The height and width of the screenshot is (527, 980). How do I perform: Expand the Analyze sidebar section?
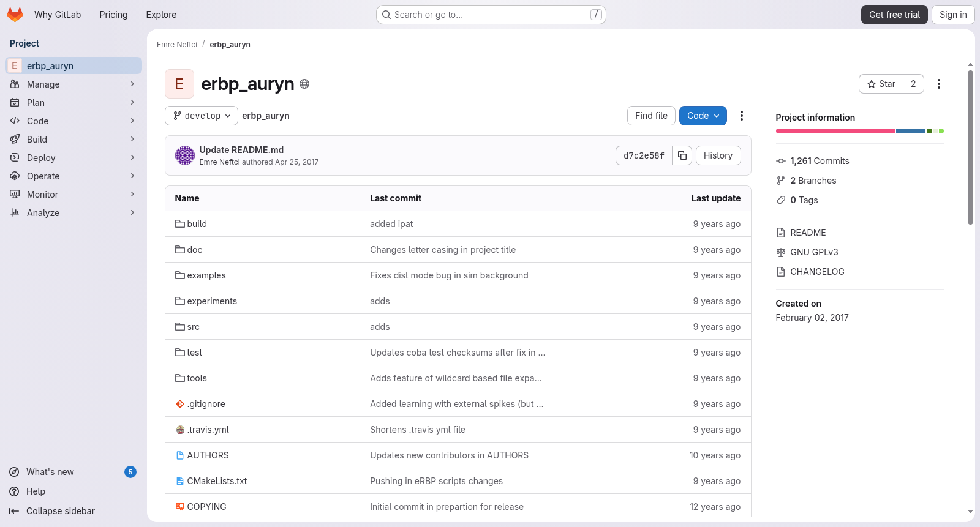click(x=73, y=213)
